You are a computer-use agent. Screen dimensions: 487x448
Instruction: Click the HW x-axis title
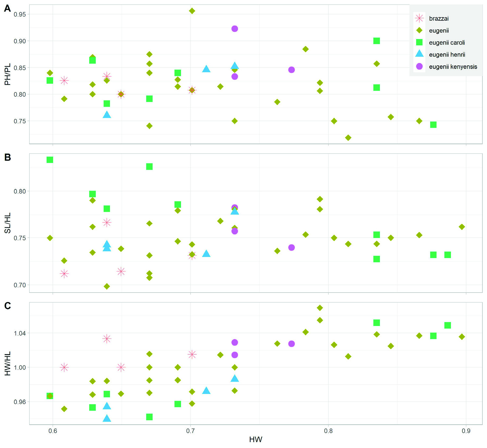tap(255, 439)
